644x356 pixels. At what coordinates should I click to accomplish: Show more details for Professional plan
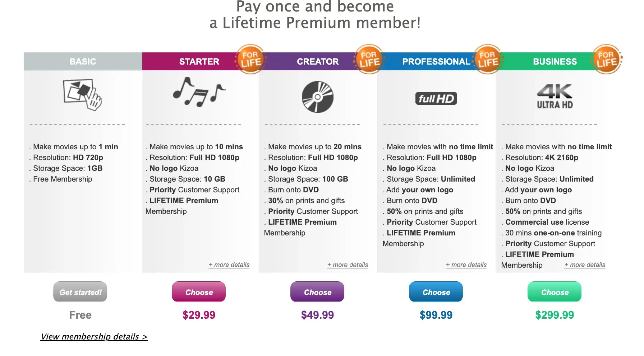point(466,265)
